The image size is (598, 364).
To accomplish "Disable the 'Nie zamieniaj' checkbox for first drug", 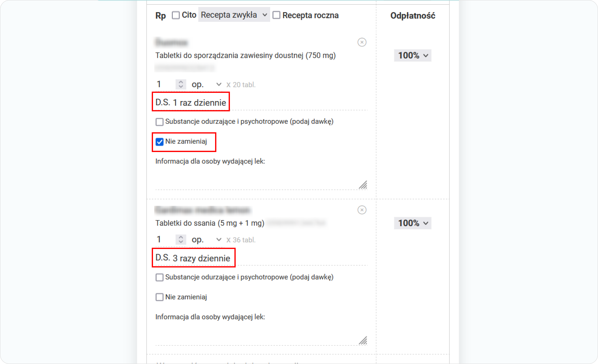I will (x=160, y=141).
